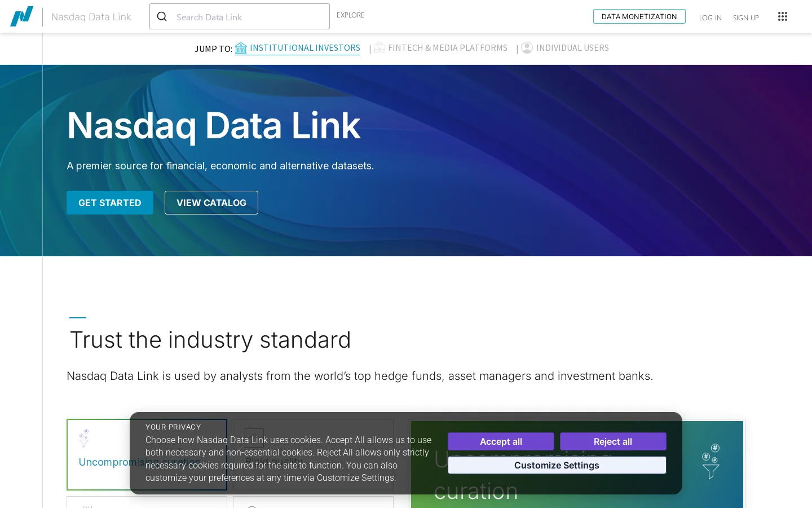Click the Nasdaq Data Link header text

[x=91, y=17]
